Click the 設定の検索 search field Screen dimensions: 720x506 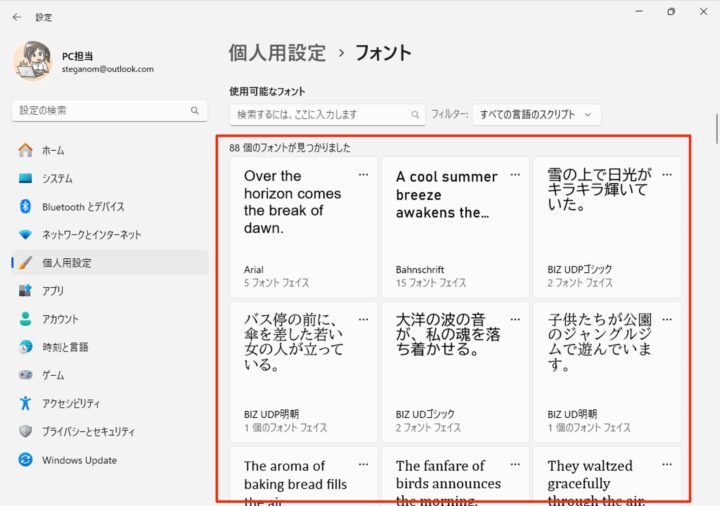point(109,111)
